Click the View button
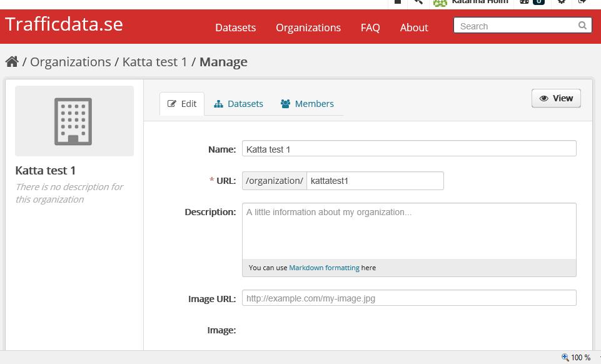601x364 pixels. click(x=556, y=98)
